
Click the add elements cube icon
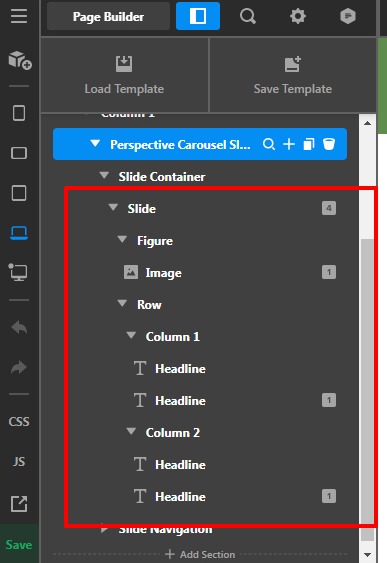tap(20, 60)
